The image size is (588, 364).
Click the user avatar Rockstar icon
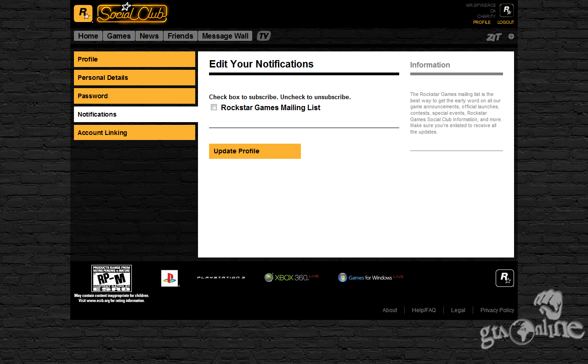tap(507, 11)
